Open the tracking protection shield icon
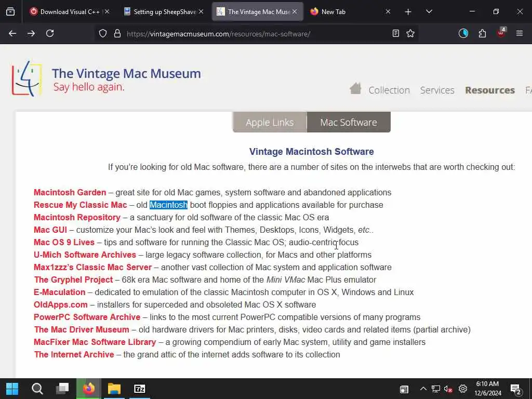The width and height of the screenshot is (532, 399). point(103,33)
